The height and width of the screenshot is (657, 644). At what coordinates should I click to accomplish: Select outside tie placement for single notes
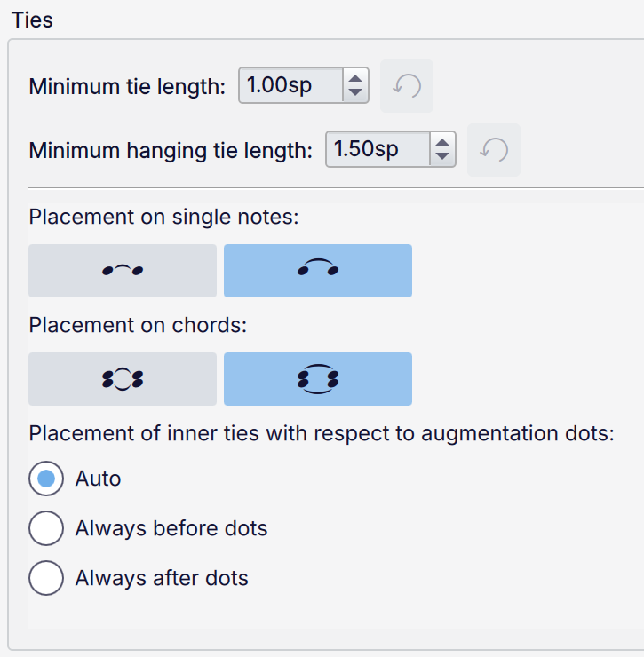[x=317, y=271]
